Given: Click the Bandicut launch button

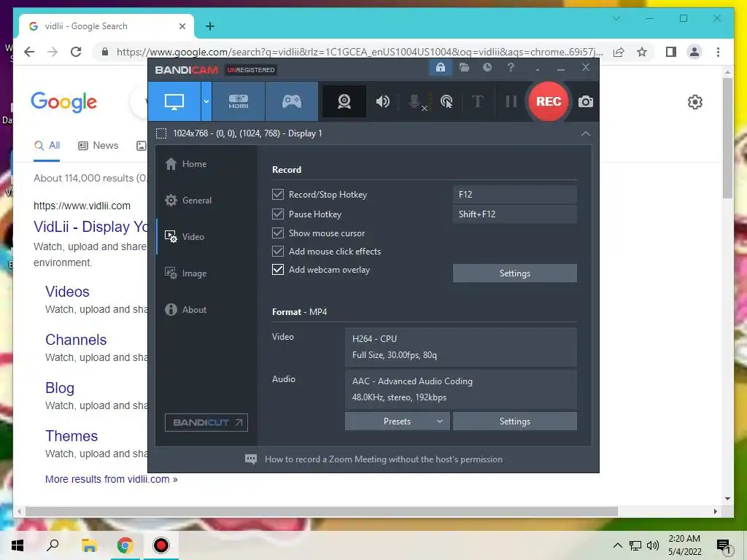Looking at the screenshot, I should (206, 422).
